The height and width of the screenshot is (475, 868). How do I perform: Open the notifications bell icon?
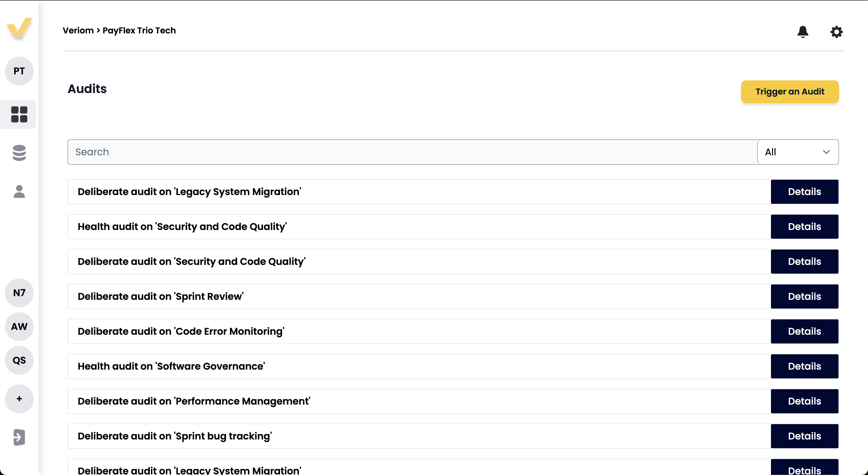[x=803, y=32]
